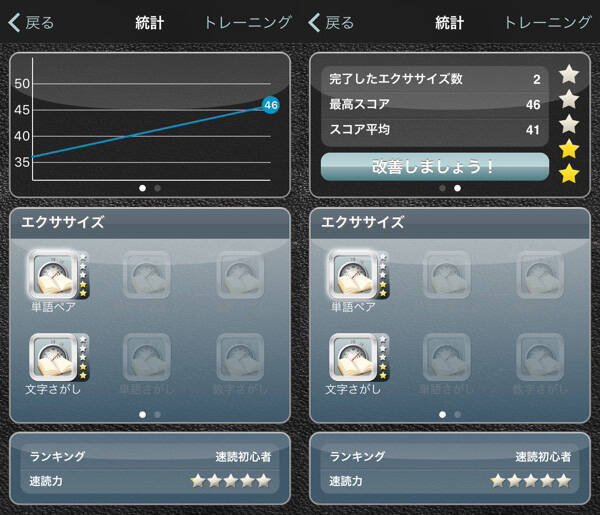Screen dimensions: 600x515
Task: Tap top gold star beside stats table
Action: pyautogui.click(x=569, y=149)
